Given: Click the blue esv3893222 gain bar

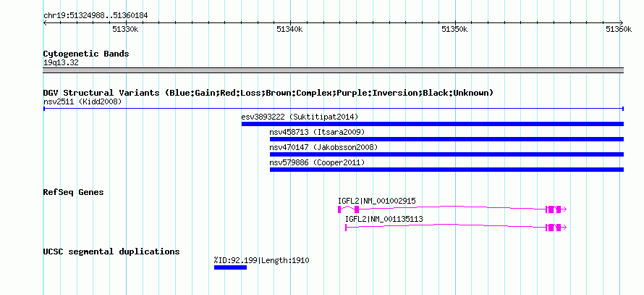Looking at the screenshot, I should (x=433, y=124).
